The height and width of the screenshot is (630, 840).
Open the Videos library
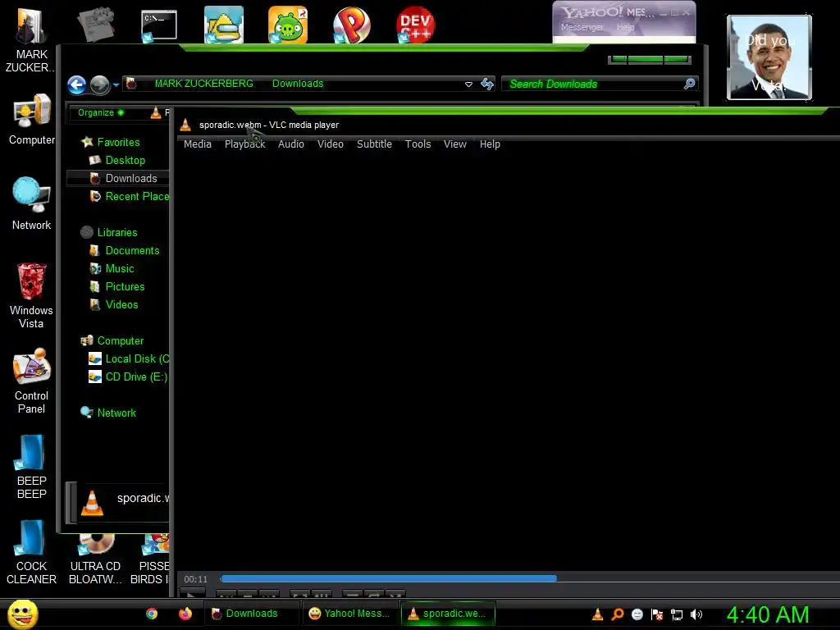click(x=121, y=305)
